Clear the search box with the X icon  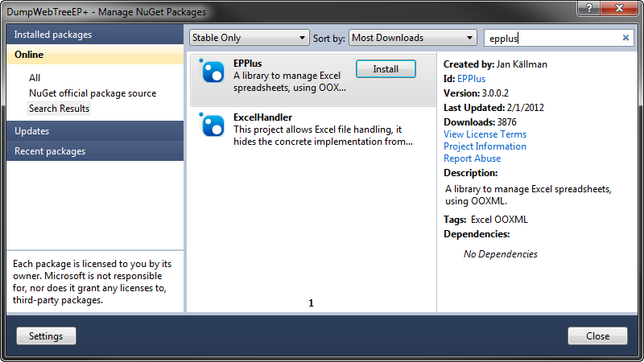coord(626,38)
